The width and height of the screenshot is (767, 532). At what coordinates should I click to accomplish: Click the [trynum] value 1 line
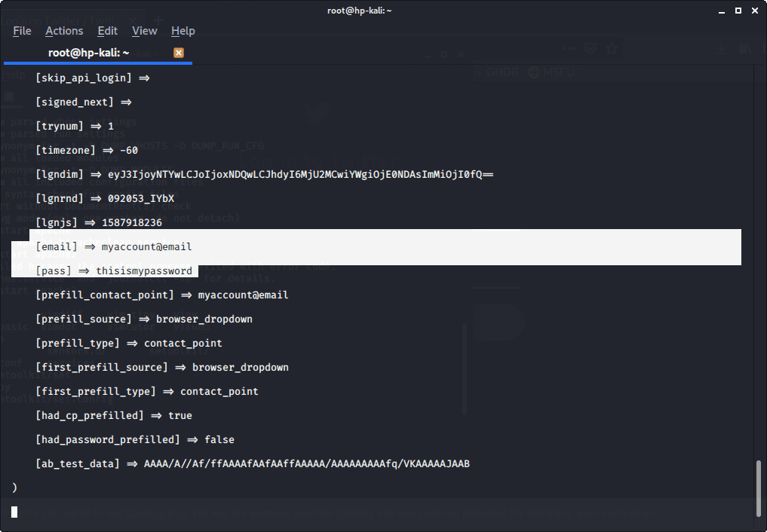coord(75,126)
